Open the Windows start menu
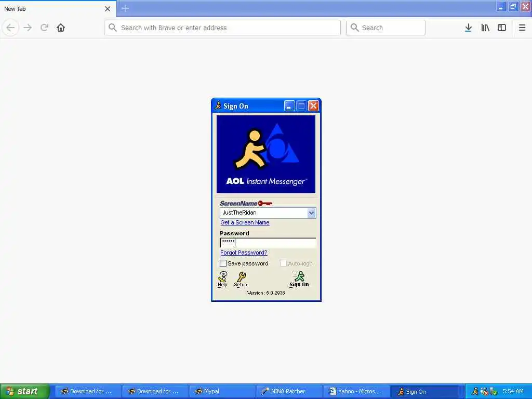The width and height of the screenshot is (532, 399). coord(25,391)
